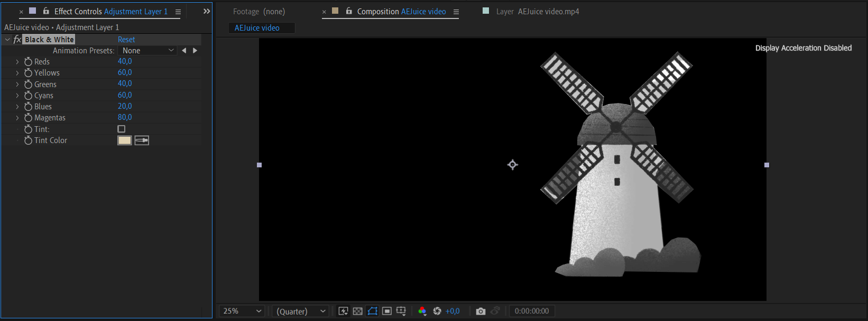Pick tint color with the eyedropper
This screenshot has width=868, height=321.
142,140
